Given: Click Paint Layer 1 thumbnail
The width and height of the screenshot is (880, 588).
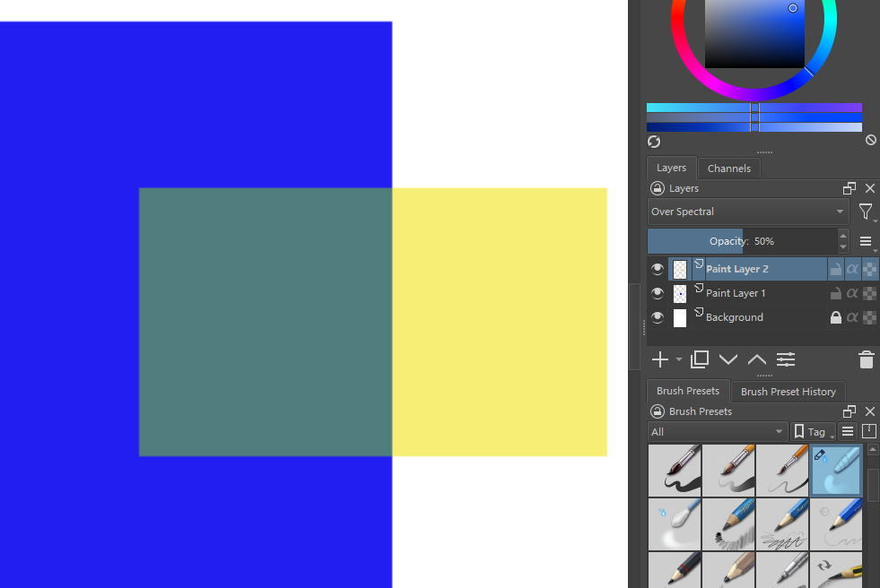Looking at the screenshot, I should (680, 294).
